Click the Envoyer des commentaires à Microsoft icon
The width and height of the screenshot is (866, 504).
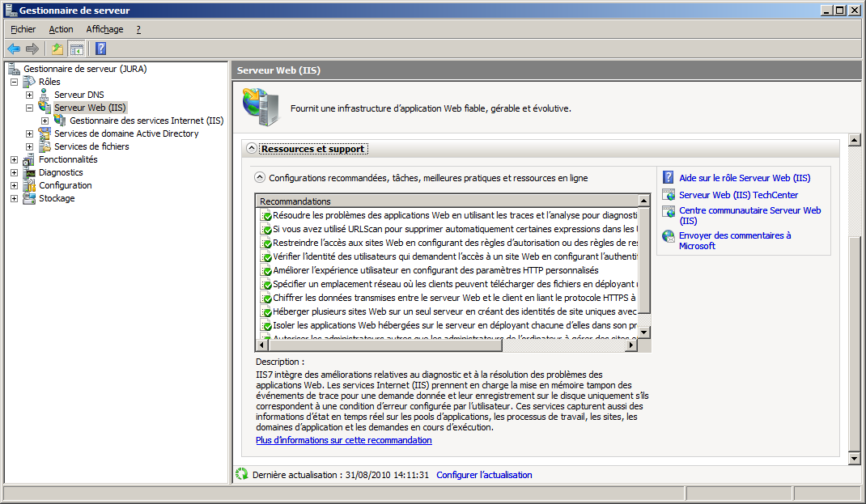(x=668, y=236)
